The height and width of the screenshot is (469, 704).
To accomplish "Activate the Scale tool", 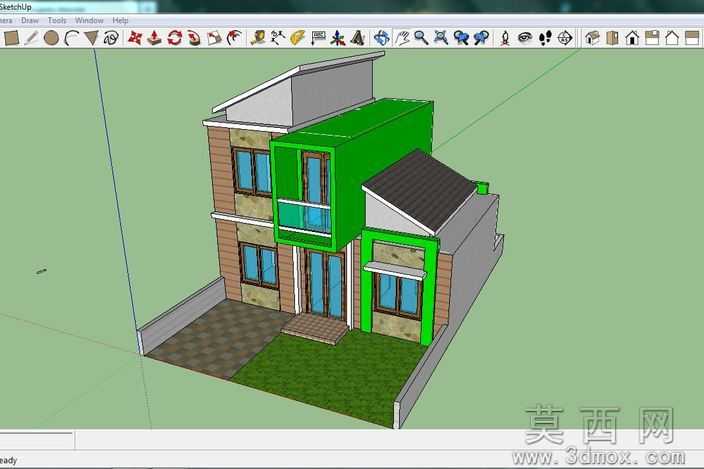I will pos(214,38).
